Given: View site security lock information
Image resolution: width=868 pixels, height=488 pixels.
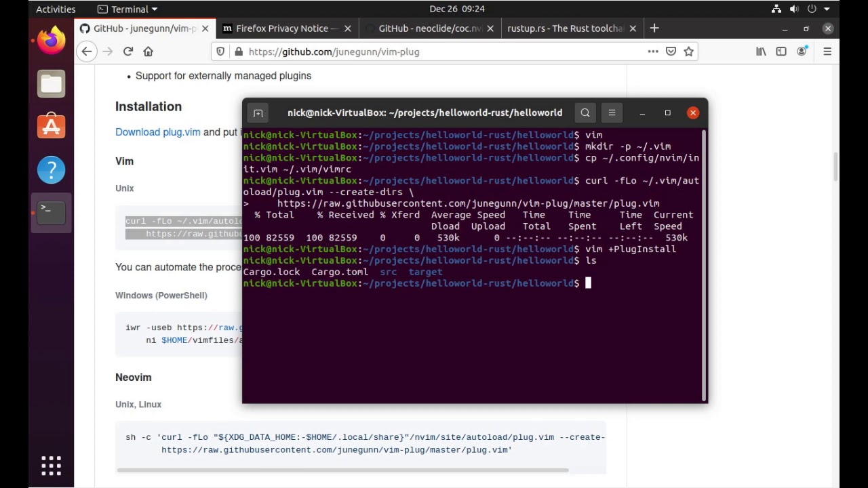Looking at the screenshot, I should click(238, 52).
